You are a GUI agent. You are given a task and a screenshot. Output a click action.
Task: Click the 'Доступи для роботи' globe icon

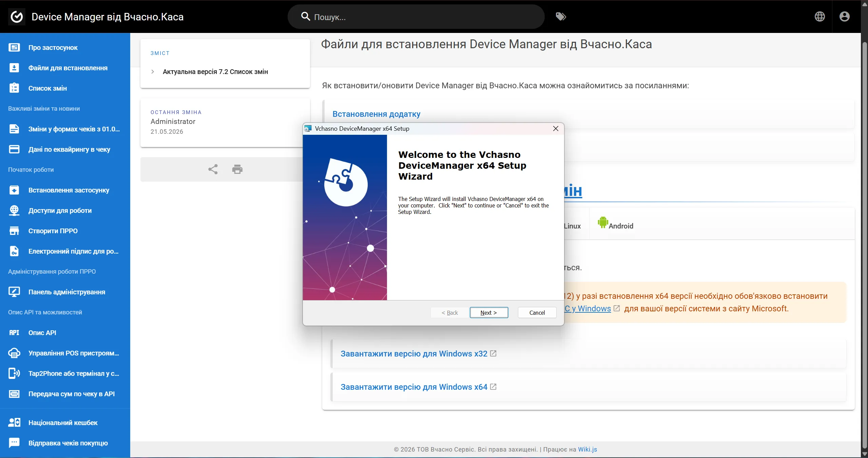pyautogui.click(x=14, y=210)
